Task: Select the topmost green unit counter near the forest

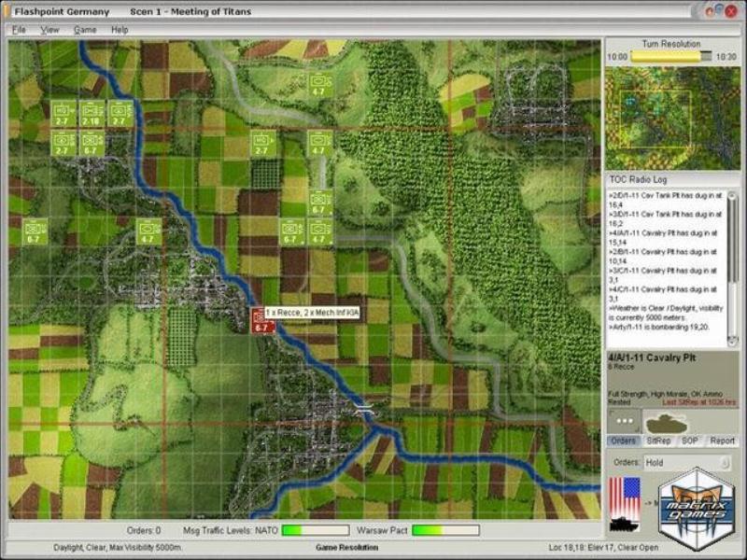Action: [x=319, y=85]
